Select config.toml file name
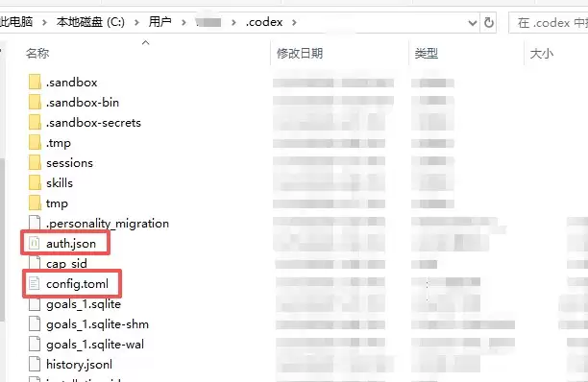The width and height of the screenshot is (588, 382). pos(77,284)
